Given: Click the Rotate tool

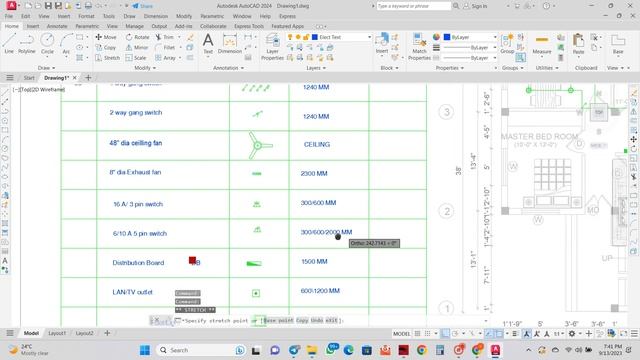Looking at the screenshot, I should [x=138, y=37].
